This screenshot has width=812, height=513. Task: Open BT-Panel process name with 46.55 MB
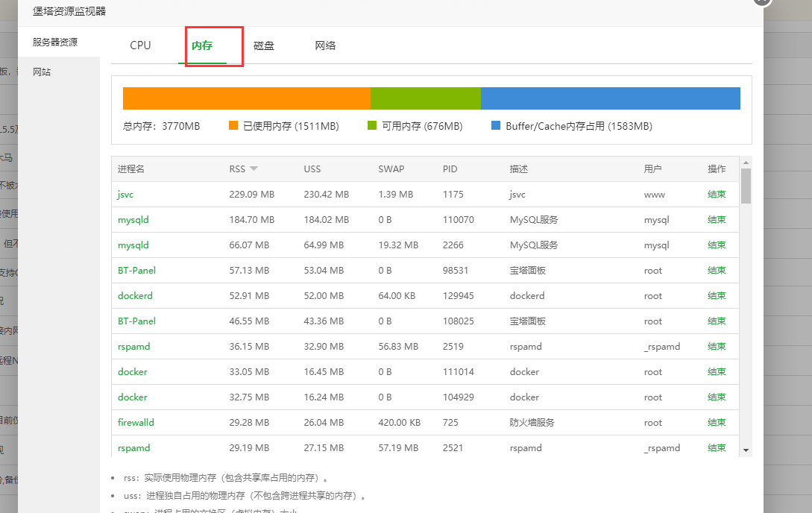(x=136, y=321)
